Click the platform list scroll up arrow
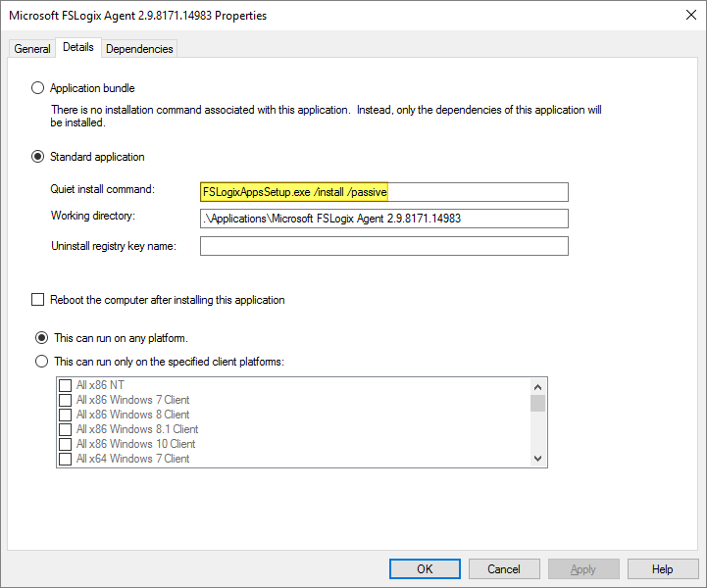This screenshot has width=707, height=588. (537, 386)
